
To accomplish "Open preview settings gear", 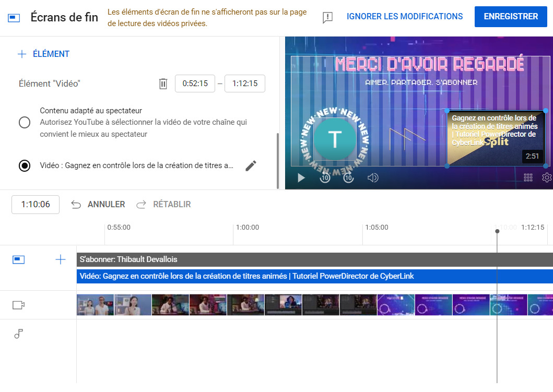I will point(546,177).
